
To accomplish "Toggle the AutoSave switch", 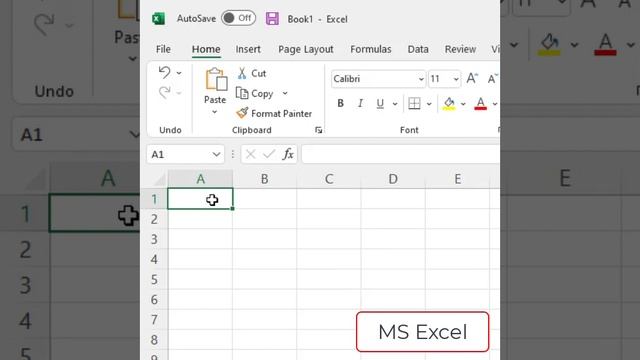I will point(238,18).
